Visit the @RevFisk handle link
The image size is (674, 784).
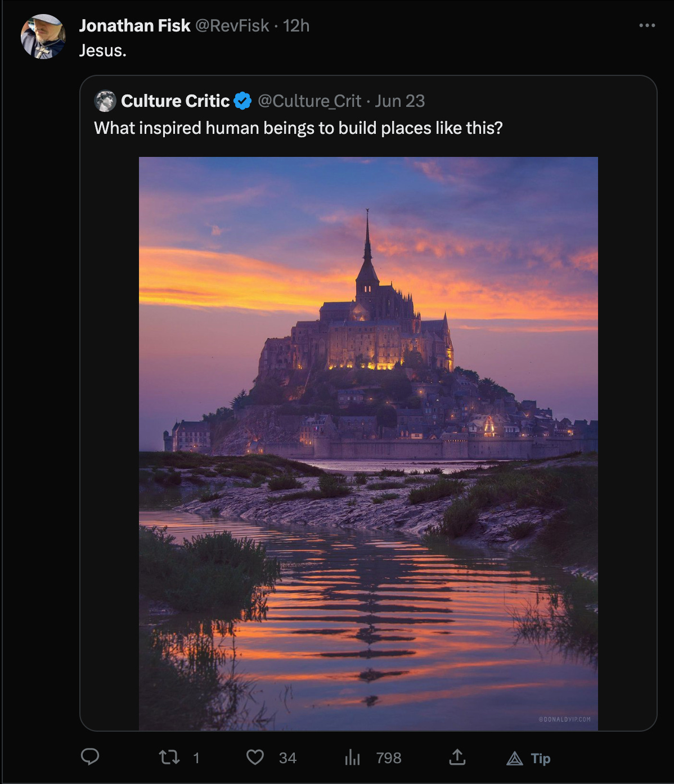click(232, 26)
